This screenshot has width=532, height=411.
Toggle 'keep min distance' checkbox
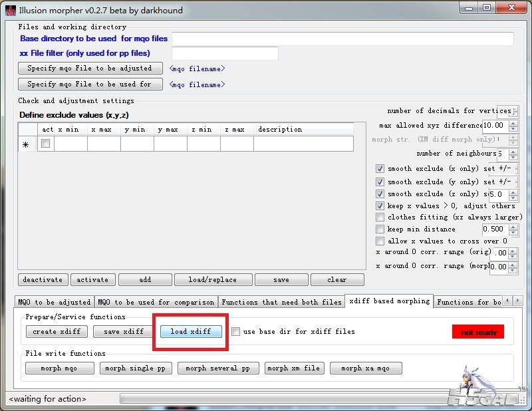click(x=380, y=229)
